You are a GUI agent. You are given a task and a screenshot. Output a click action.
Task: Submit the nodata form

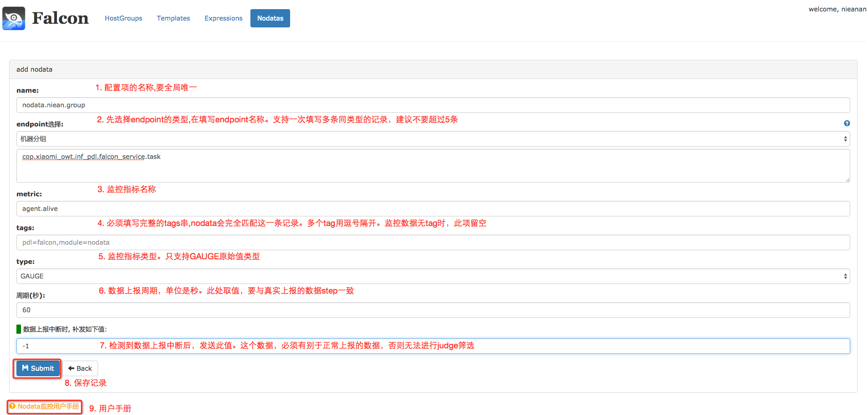pos(38,368)
